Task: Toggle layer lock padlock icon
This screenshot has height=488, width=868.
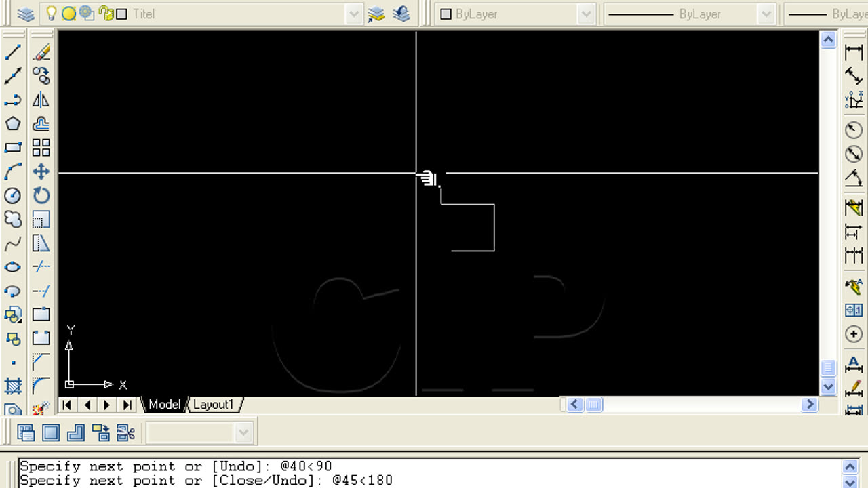Action: tap(105, 14)
